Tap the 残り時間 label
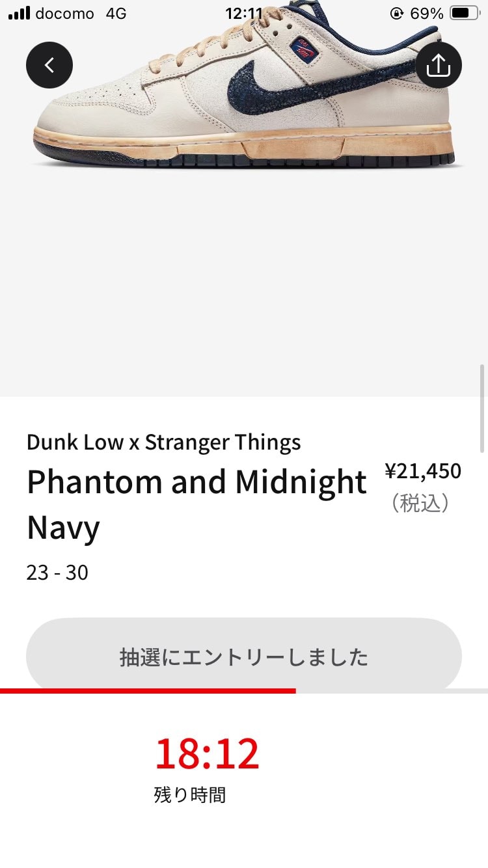This screenshot has width=488, height=868. click(189, 795)
